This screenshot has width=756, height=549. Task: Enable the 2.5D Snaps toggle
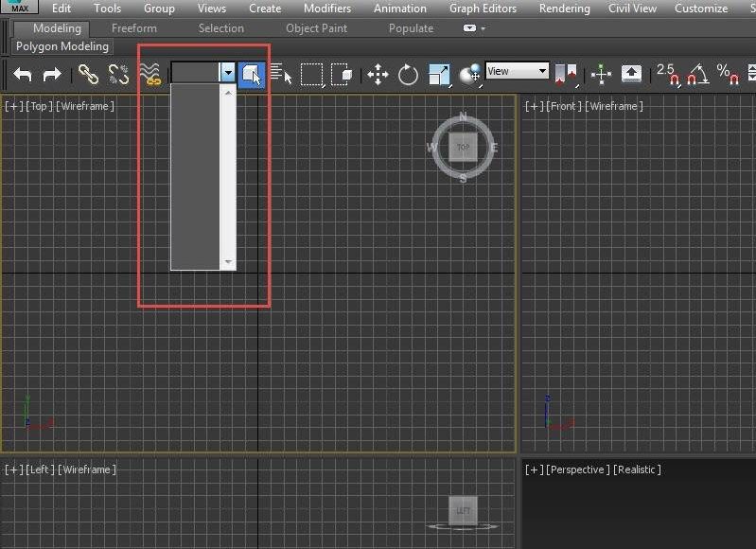(x=667, y=74)
